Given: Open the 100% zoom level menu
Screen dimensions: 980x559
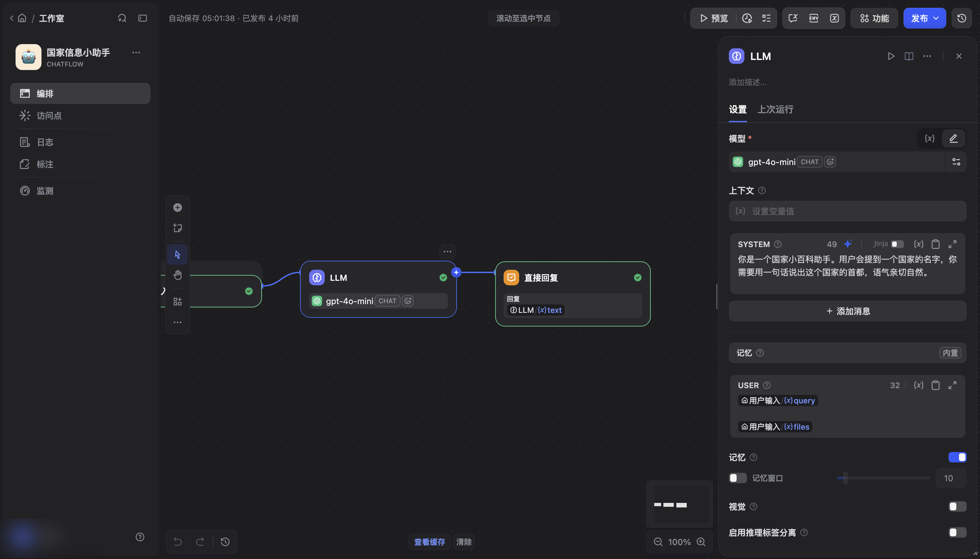Looking at the screenshot, I should (x=679, y=542).
